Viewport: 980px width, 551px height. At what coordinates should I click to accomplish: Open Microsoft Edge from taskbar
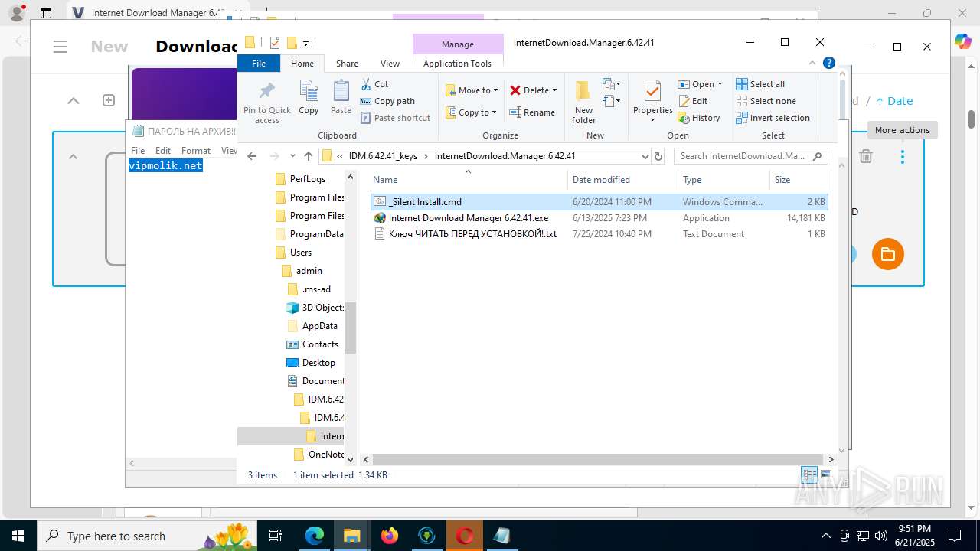tap(315, 536)
